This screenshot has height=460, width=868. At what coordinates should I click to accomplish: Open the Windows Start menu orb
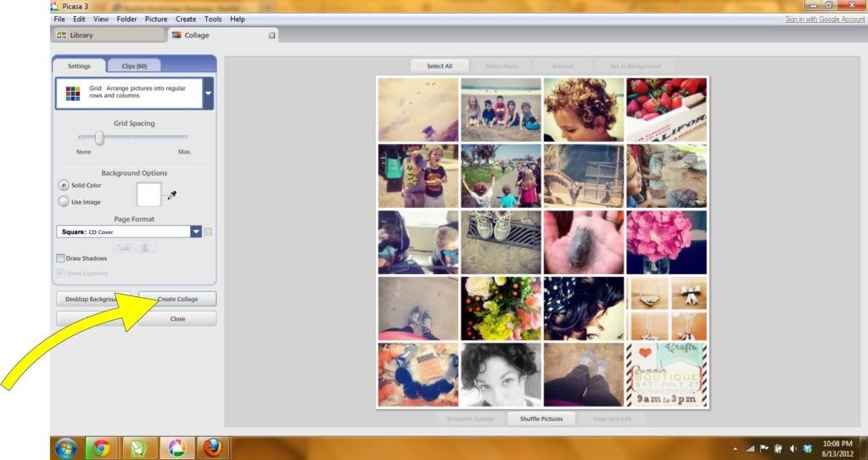click(66, 448)
